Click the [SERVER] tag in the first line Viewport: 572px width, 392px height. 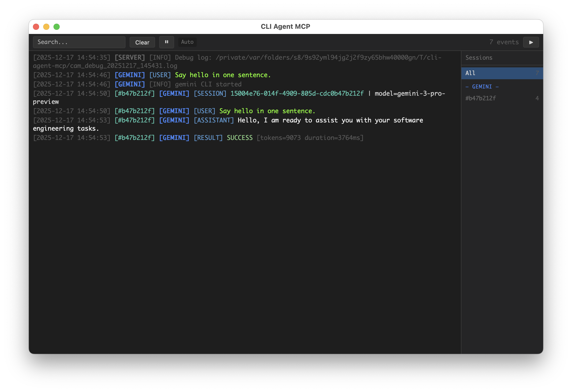(x=130, y=57)
